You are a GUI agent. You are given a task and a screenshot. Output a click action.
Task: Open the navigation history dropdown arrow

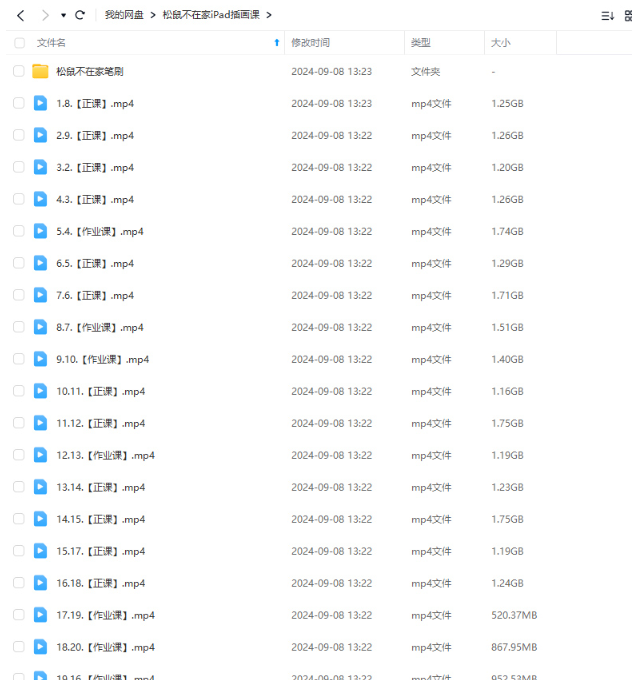click(x=63, y=16)
